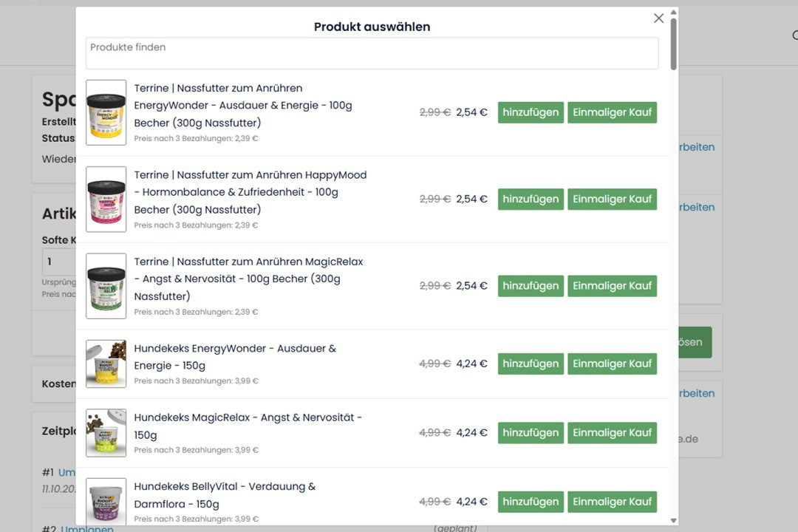The height and width of the screenshot is (532, 798).
Task: Choose Einmaliger Kauf for MagicRelax Terrine
Action: coord(612,286)
